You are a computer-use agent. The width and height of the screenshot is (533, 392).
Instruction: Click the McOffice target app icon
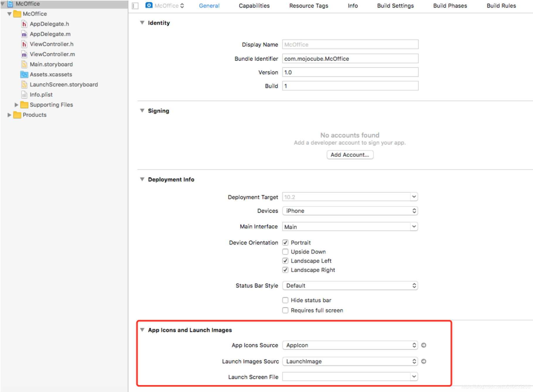click(x=149, y=5)
